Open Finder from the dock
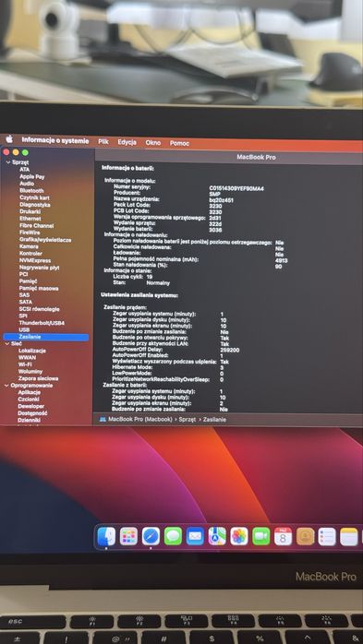Image resolution: width=363 pixels, height=644 pixels. [x=106, y=536]
